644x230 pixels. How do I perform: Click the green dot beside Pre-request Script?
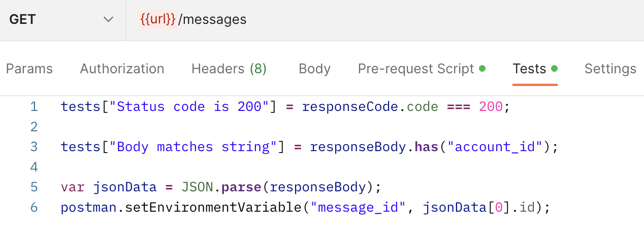click(482, 68)
